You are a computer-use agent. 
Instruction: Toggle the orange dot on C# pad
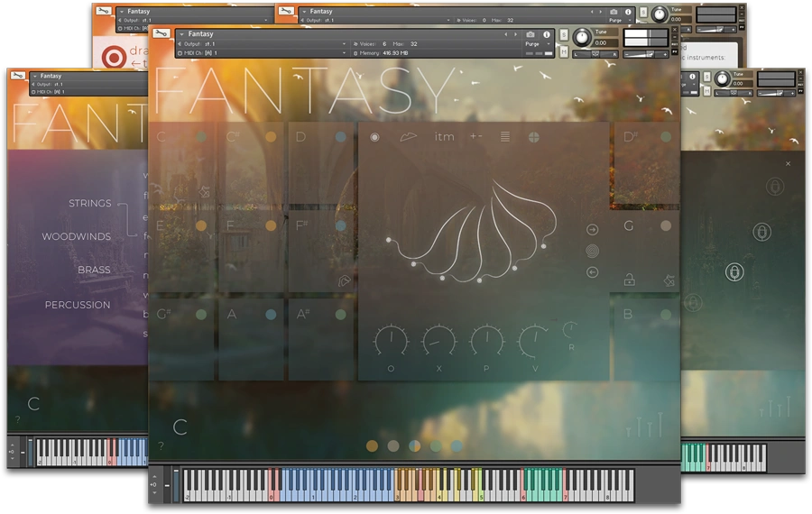[271, 137]
